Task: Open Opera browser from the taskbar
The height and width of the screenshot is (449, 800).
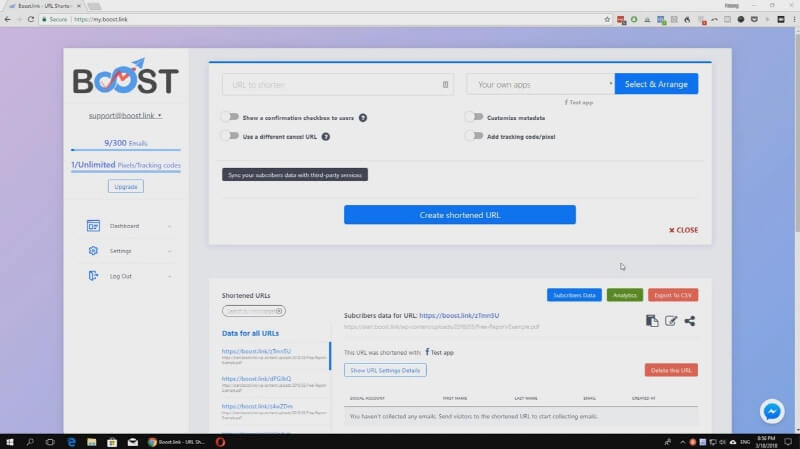Action: tap(220, 442)
